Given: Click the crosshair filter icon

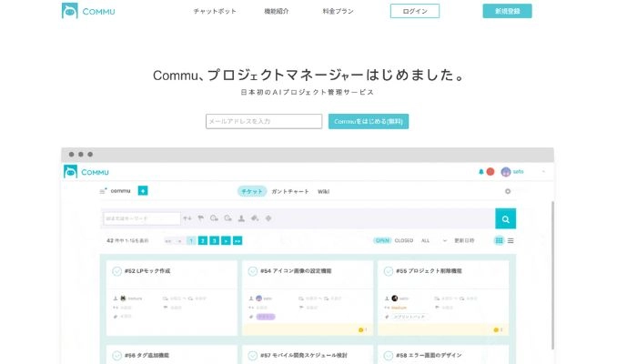Looking at the screenshot, I should point(268,218).
